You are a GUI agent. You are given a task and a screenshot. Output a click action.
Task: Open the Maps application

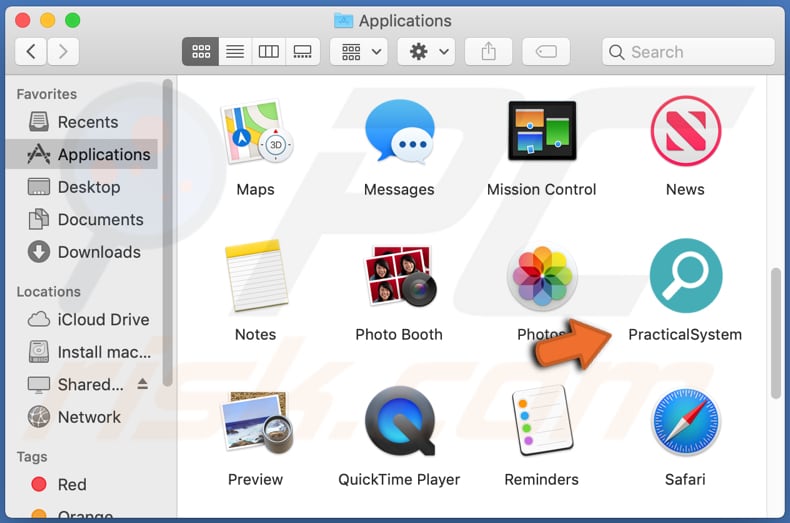point(256,132)
